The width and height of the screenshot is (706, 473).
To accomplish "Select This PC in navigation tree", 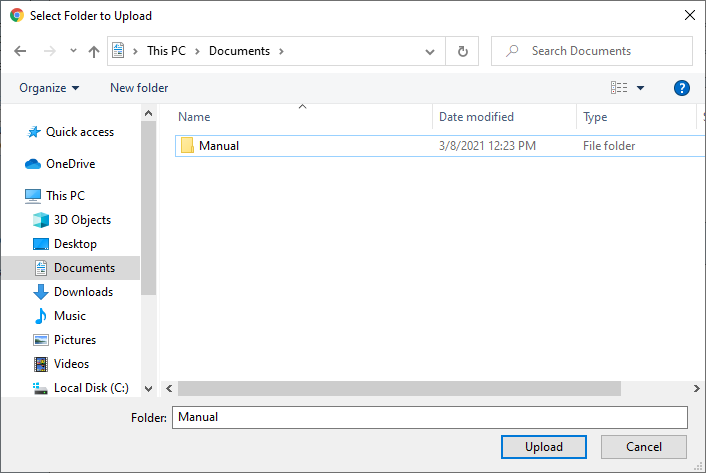I will pos(65,196).
